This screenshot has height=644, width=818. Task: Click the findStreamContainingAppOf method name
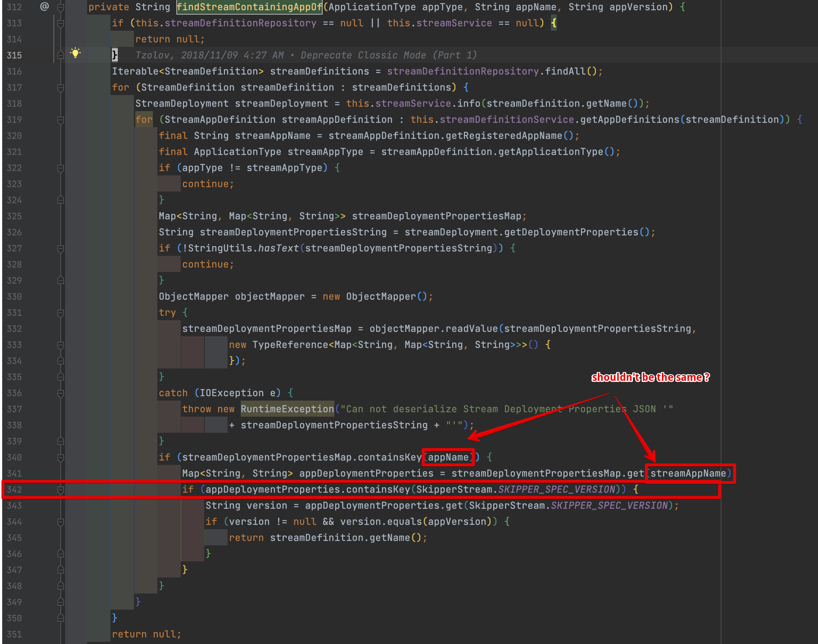(249, 7)
